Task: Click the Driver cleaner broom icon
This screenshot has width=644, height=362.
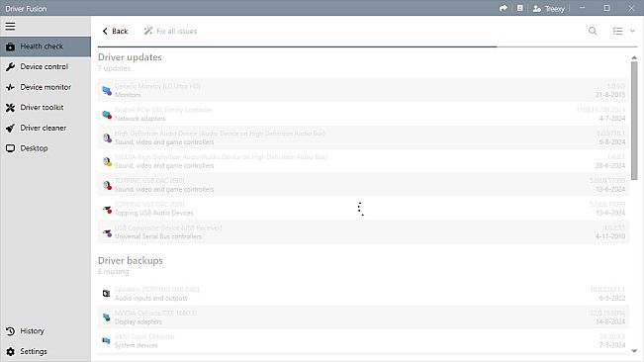Action: pyautogui.click(x=10, y=128)
